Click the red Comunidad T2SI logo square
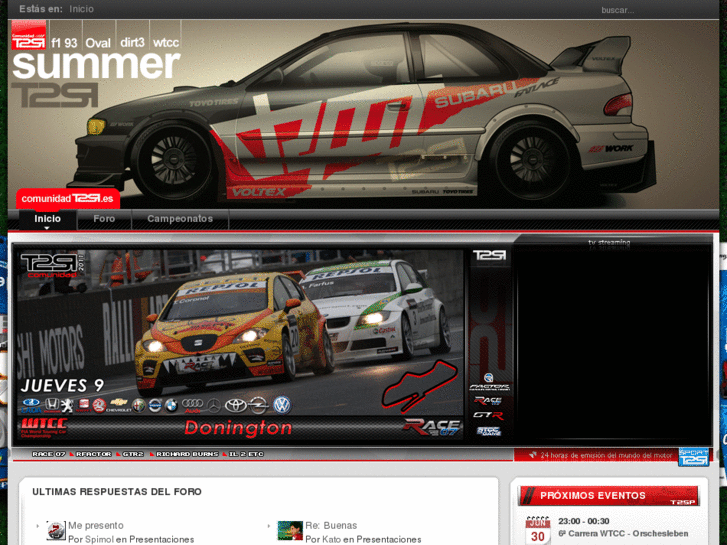The image size is (727, 545). [29, 35]
